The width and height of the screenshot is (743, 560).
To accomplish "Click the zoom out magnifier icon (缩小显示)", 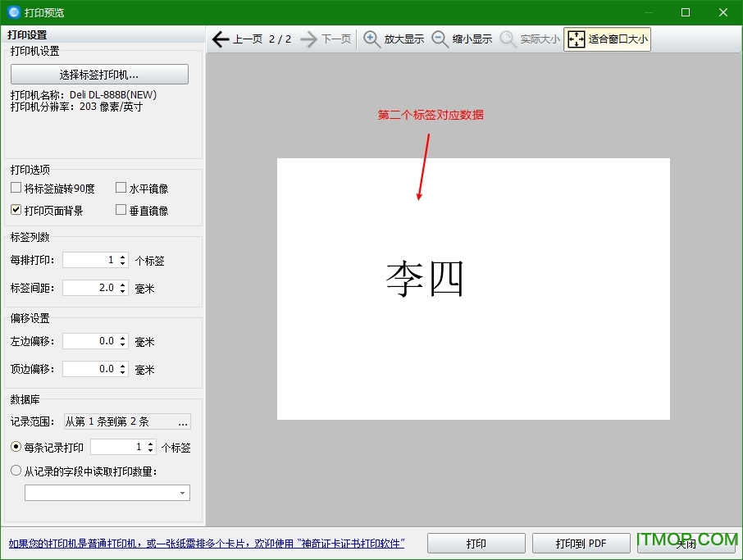I will tap(440, 39).
